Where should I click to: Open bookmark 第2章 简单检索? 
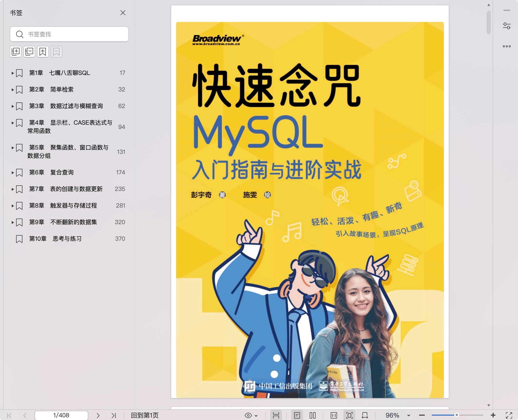51,90
